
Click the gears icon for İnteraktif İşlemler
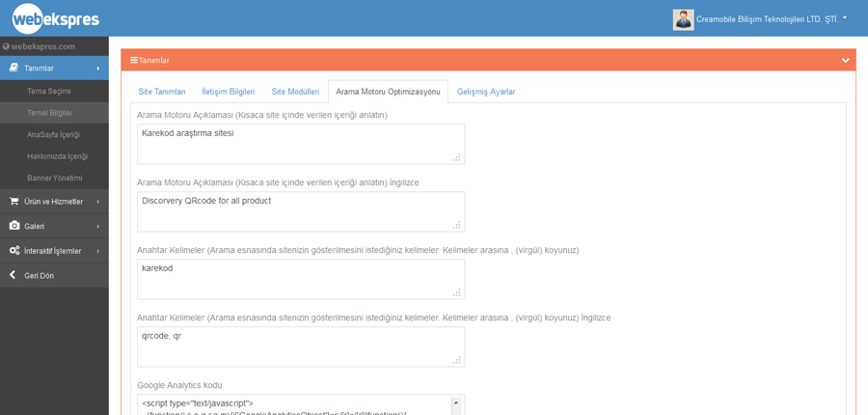pos(14,251)
